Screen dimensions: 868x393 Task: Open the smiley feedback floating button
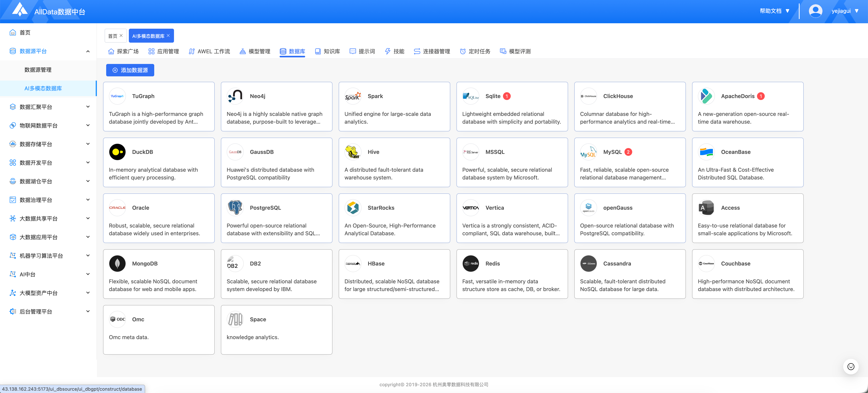pos(851,366)
